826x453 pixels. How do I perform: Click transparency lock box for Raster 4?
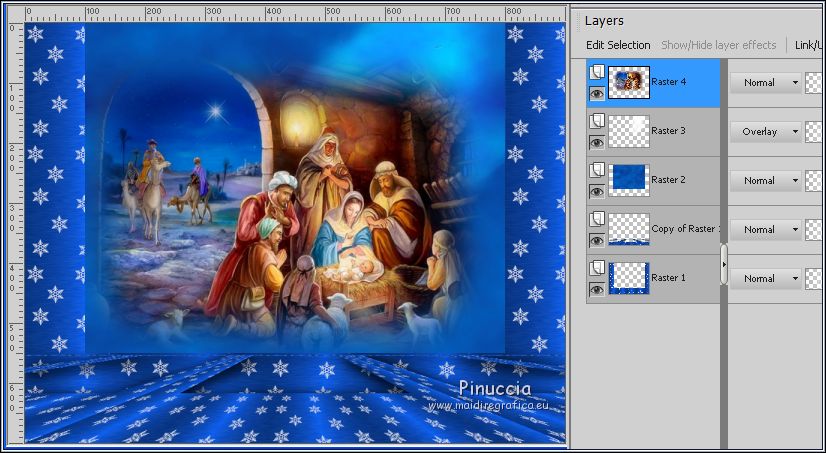pos(814,83)
